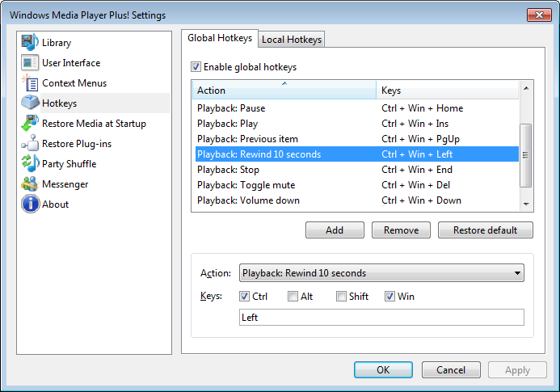Click Ctrl + Win + PgUp keys cell
This screenshot has width=560, height=392.
tap(420, 139)
